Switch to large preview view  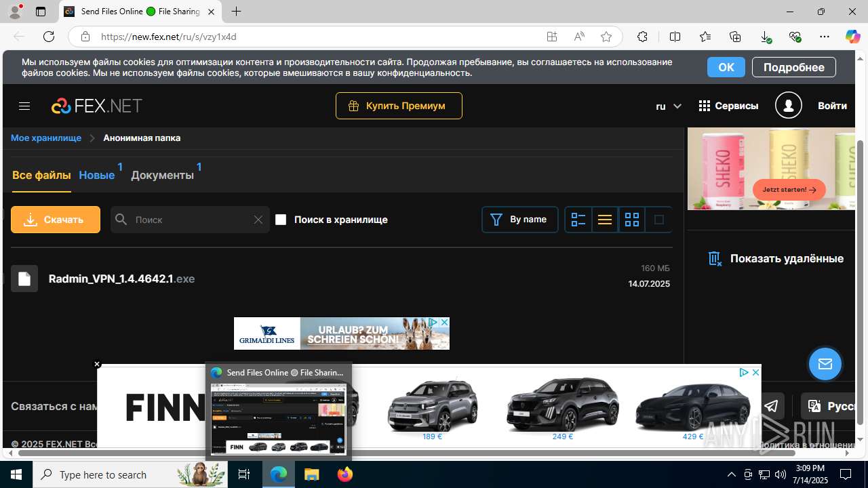coord(658,220)
